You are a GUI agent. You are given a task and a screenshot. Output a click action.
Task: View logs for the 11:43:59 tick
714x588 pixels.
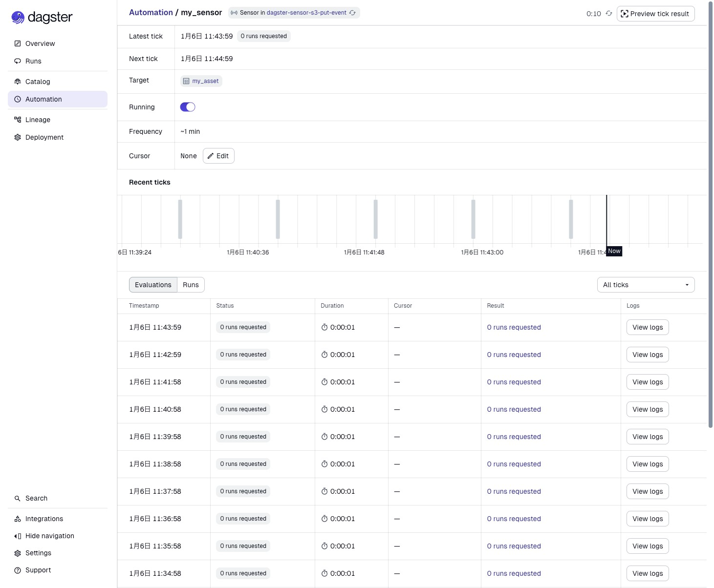pos(647,327)
